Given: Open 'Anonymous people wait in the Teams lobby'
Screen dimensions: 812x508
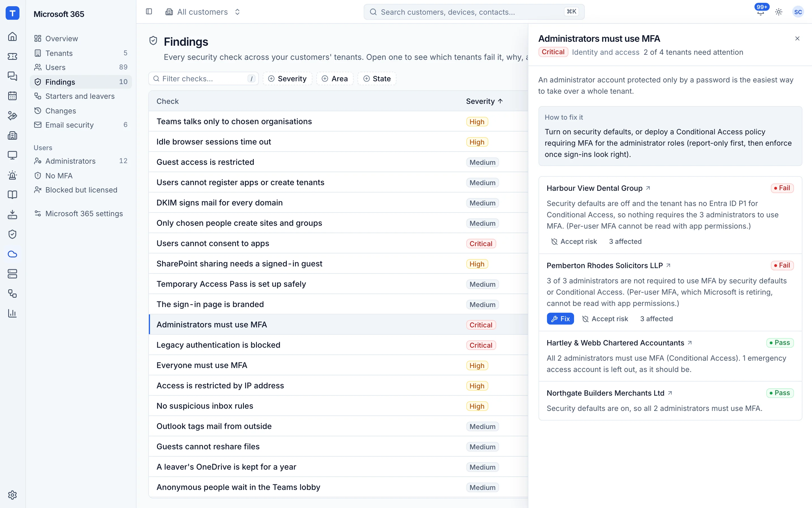Looking at the screenshot, I should [x=338, y=487].
